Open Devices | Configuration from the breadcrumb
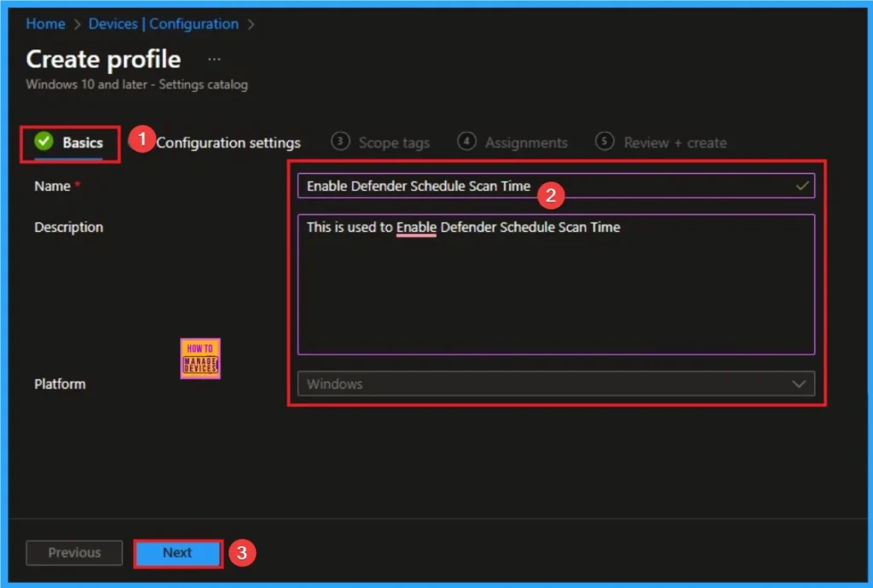Screen dimensions: 873x588 (x=163, y=24)
